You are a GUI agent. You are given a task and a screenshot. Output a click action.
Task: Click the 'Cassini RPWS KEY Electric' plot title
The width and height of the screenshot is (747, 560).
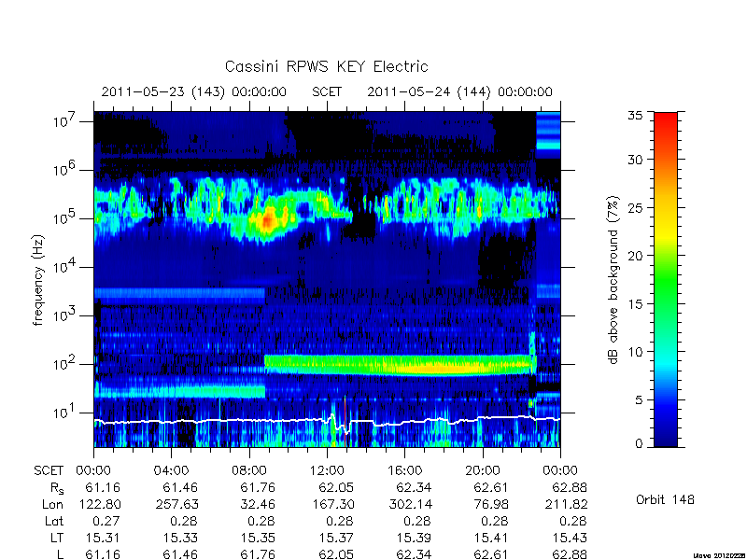pos(326,66)
